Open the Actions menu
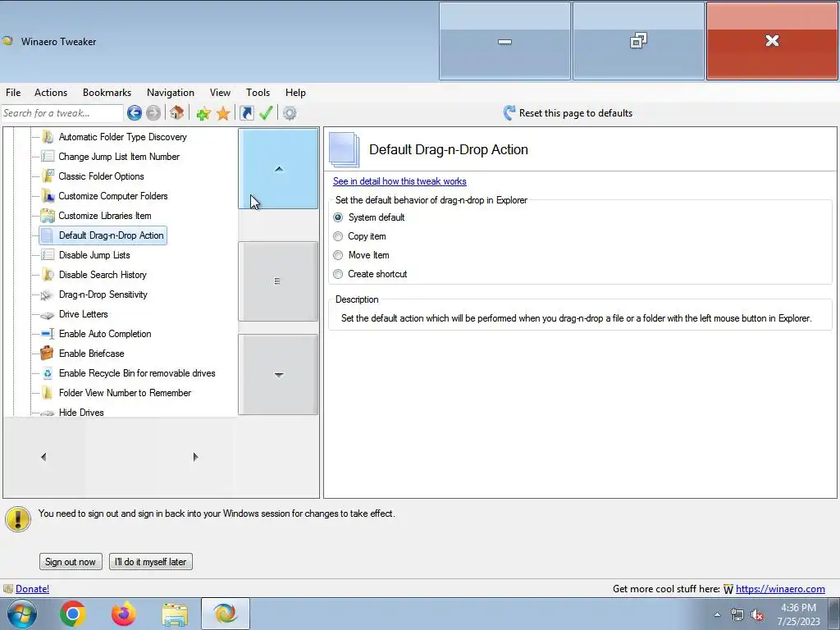 [x=51, y=93]
